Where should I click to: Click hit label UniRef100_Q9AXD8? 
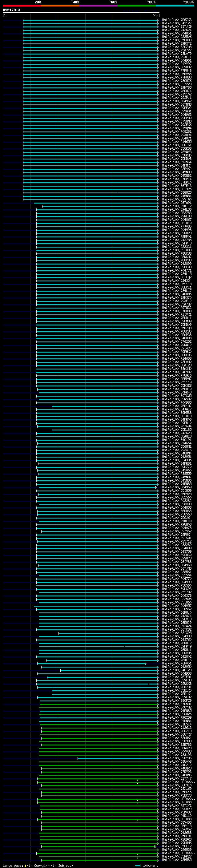tap(177, 504)
